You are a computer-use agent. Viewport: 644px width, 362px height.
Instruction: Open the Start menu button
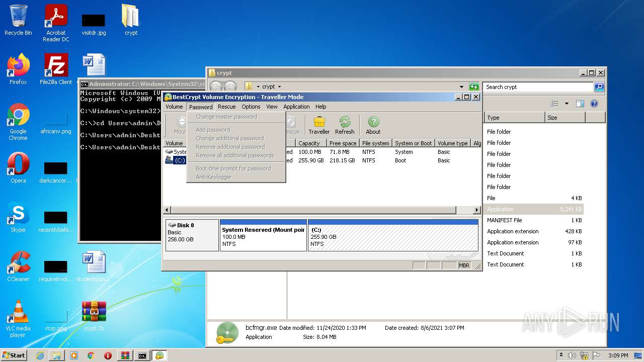(x=14, y=355)
